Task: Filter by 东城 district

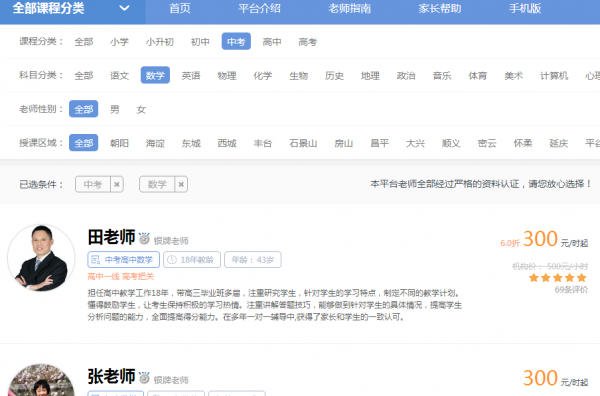Action: (191, 143)
